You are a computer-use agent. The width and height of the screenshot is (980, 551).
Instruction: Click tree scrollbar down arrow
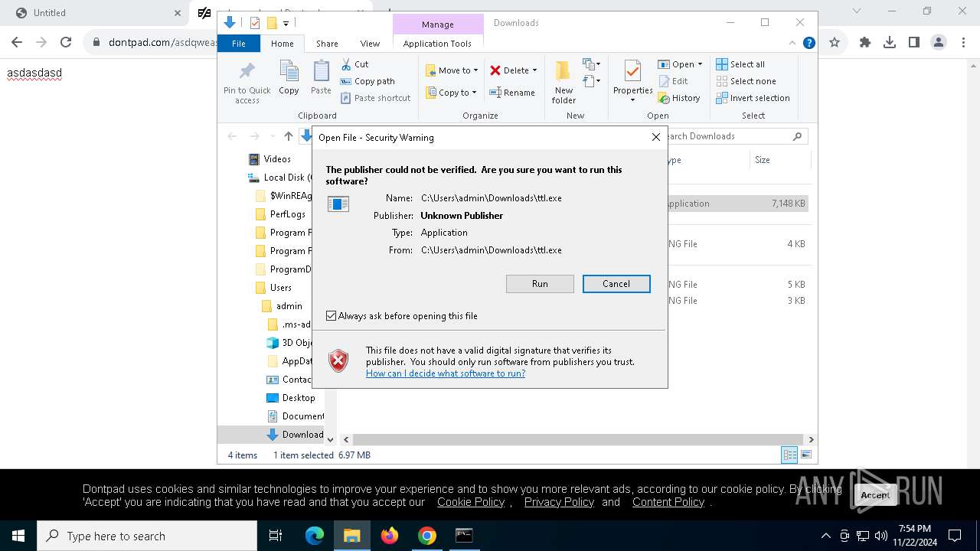coord(331,439)
